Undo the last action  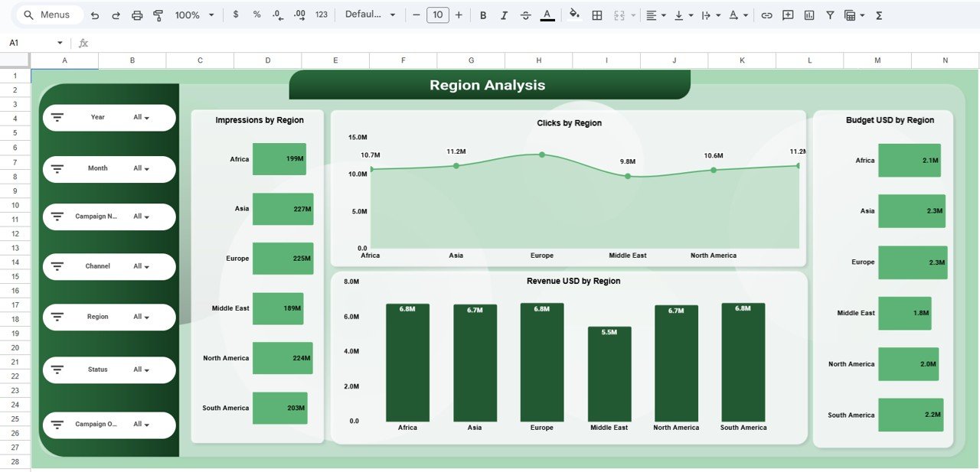93,15
